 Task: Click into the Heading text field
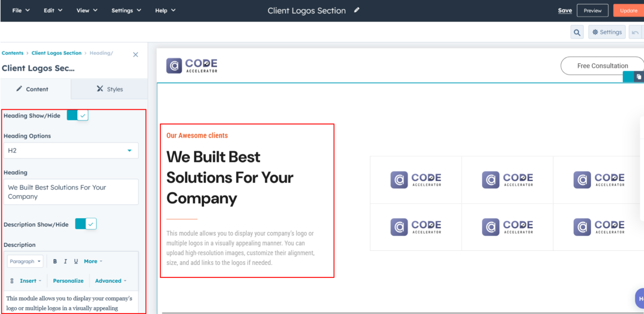(71, 192)
